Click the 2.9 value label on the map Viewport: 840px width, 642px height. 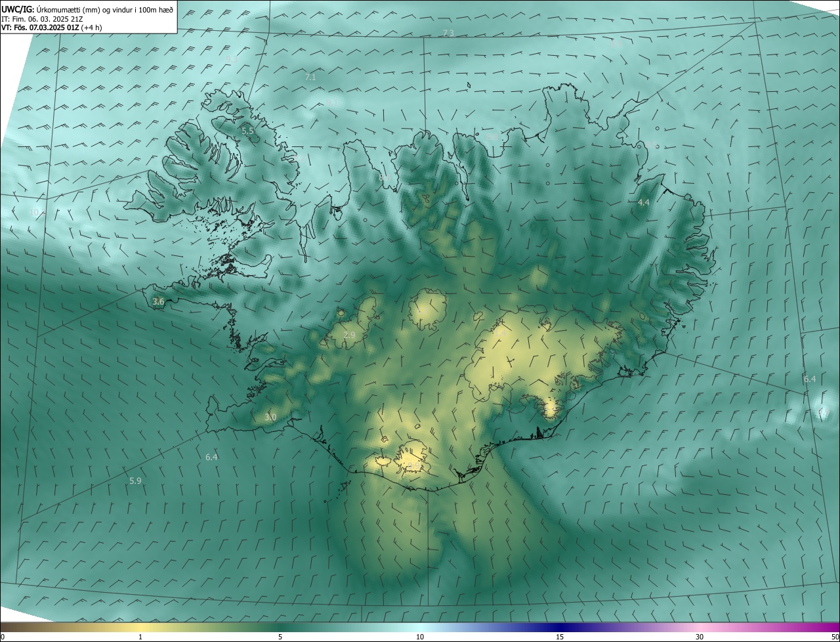coord(349,335)
